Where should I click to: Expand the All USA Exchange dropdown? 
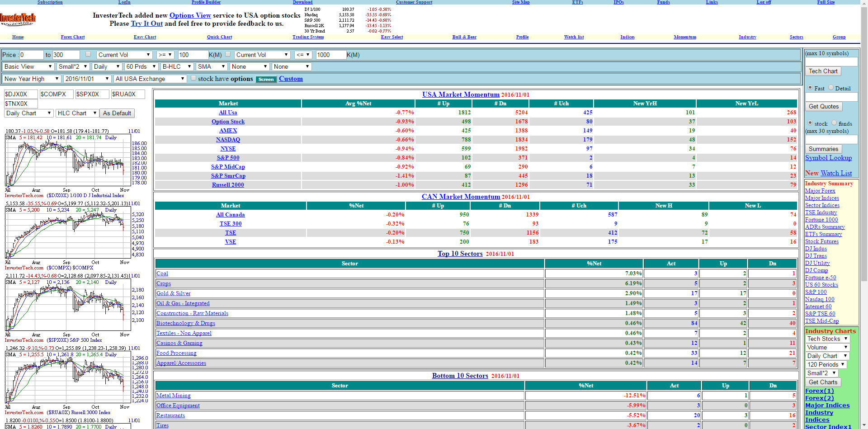pyautogui.click(x=150, y=79)
